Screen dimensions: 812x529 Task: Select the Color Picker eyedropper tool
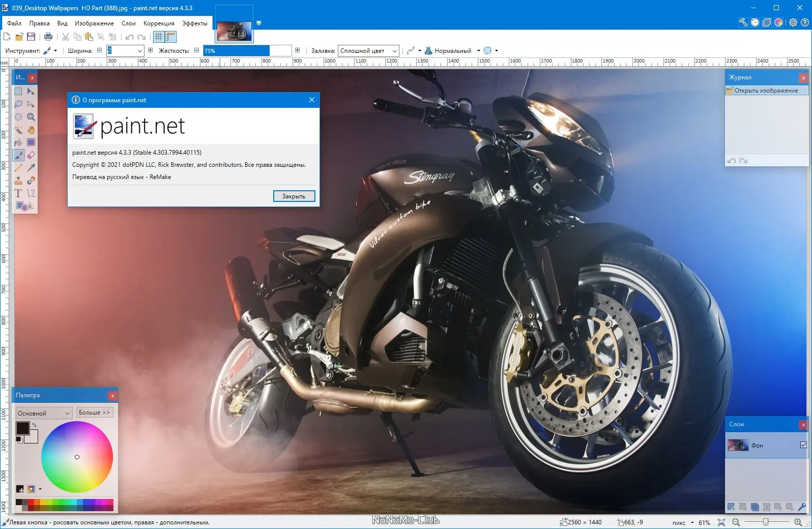pyautogui.click(x=31, y=168)
